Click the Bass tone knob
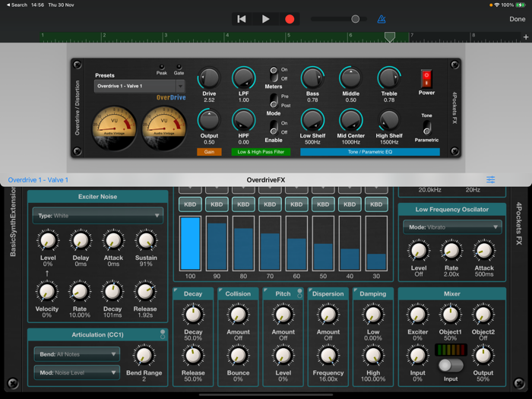532x399 pixels. point(312,78)
